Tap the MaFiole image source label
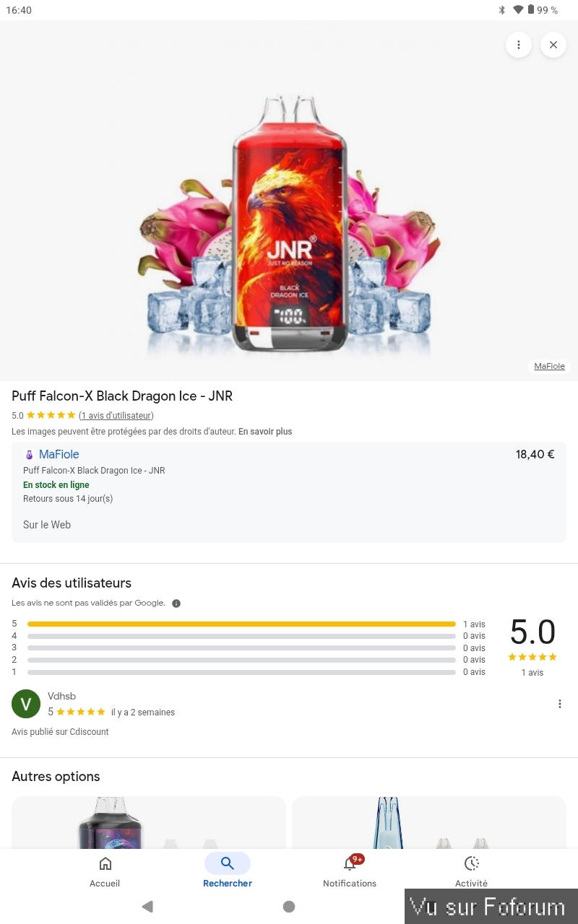This screenshot has width=578, height=924. click(549, 366)
